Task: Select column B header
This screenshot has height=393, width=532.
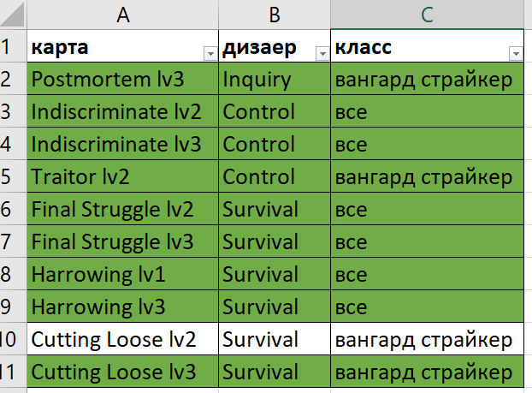Action: point(275,15)
